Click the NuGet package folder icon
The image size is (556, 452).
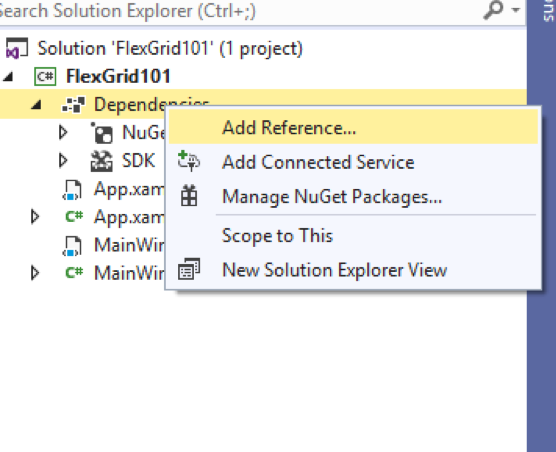pos(102,133)
